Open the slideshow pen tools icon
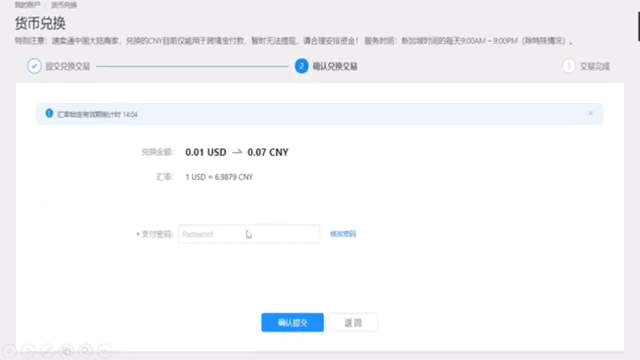Viewport: 640px width, 360px height. [47, 351]
